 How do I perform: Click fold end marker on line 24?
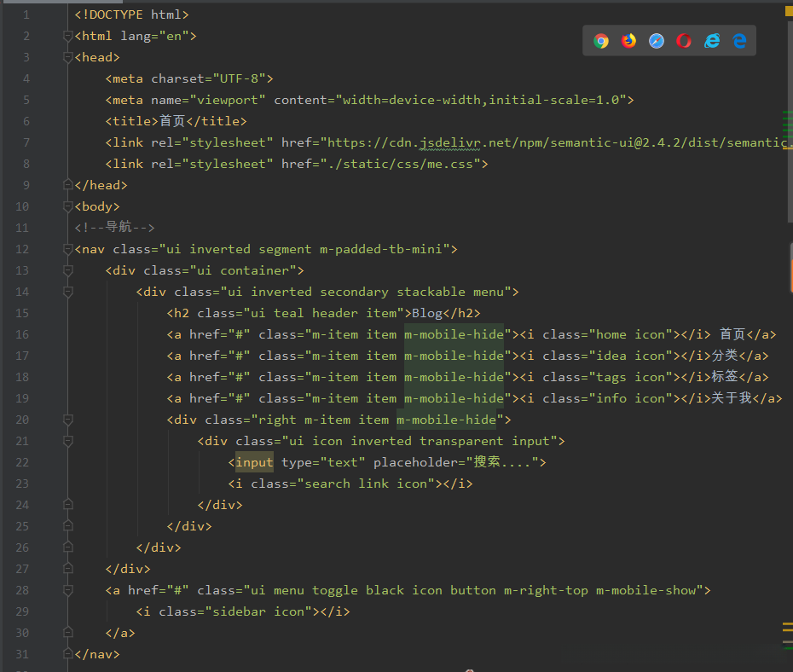tap(67, 505)
